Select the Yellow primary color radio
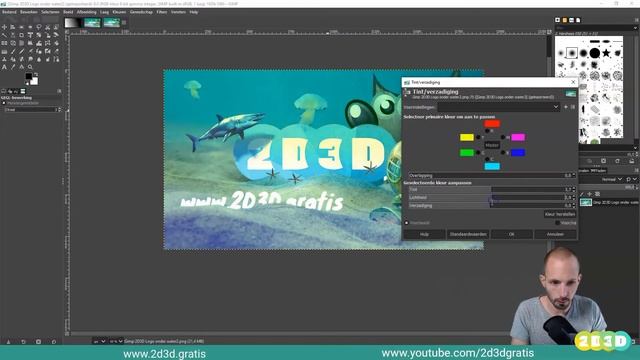Image resolution: width=640 pixels, height=360 pixels. [x=478, y=137]
